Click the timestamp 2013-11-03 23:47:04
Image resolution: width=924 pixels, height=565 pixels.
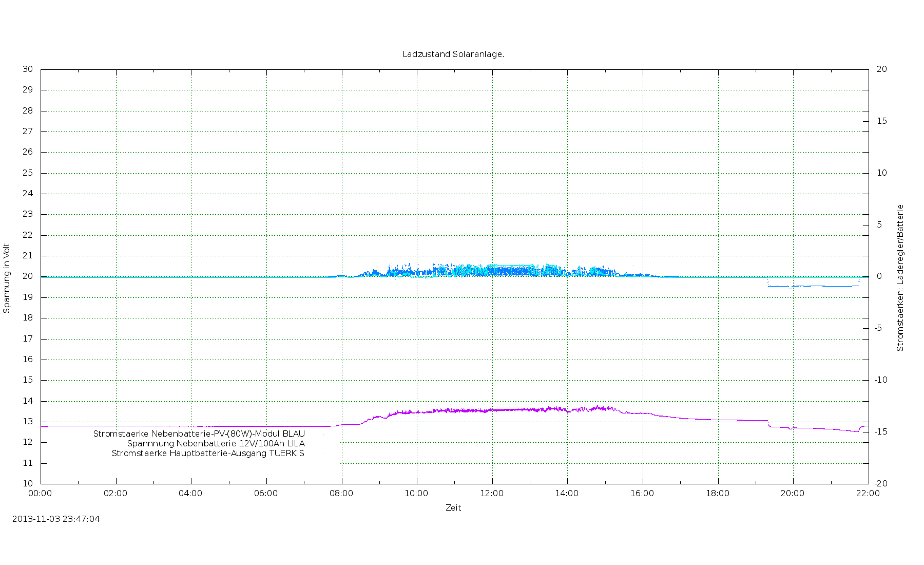coord(56,519)
